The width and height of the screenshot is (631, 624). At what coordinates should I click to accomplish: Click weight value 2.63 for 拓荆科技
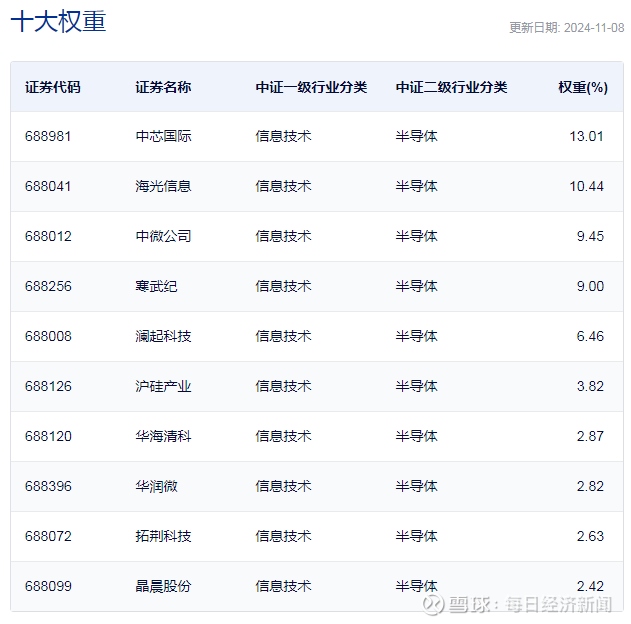click(x=590, y=536)
